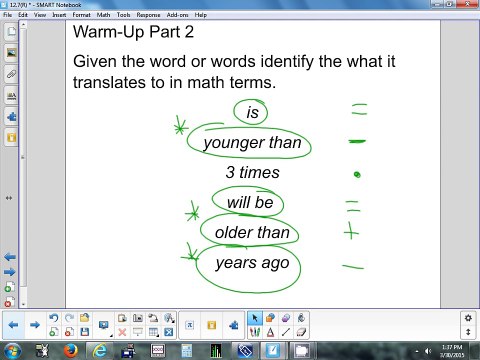The width and height of the screenshot is (480, 360).
Task: Choose the Shapes tool
Action: pyautogui.click(x=270, y=318)
